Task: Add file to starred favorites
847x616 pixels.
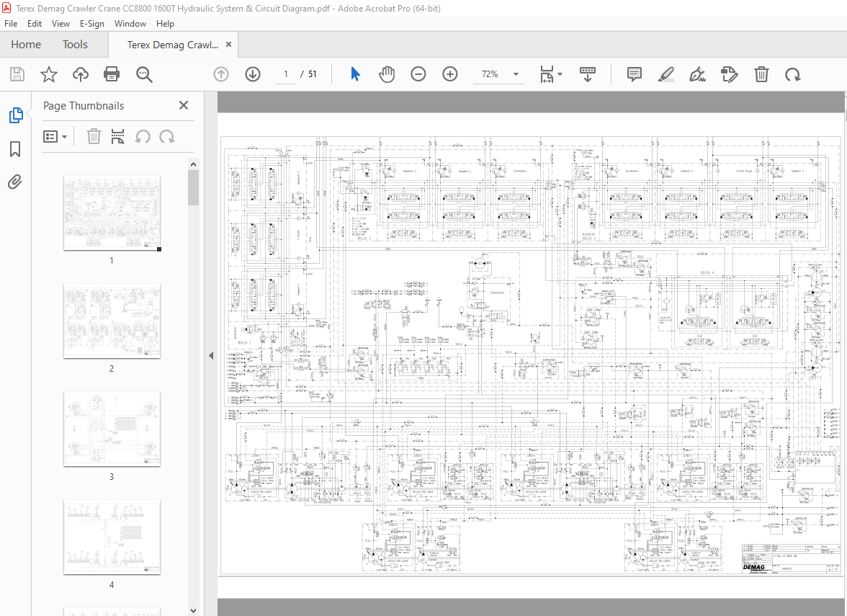Action: [x=49, y=74]
